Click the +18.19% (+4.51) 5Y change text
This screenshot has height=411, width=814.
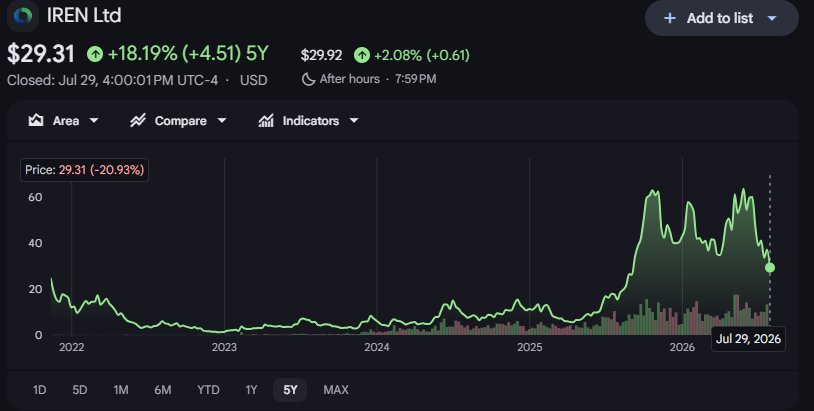coord(188,53)
